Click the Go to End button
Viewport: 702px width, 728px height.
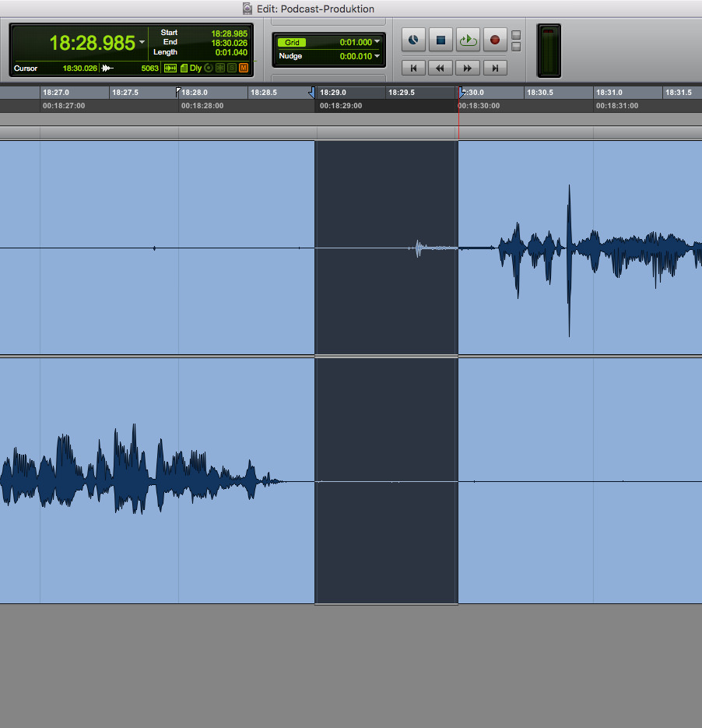tap(494, 69)
